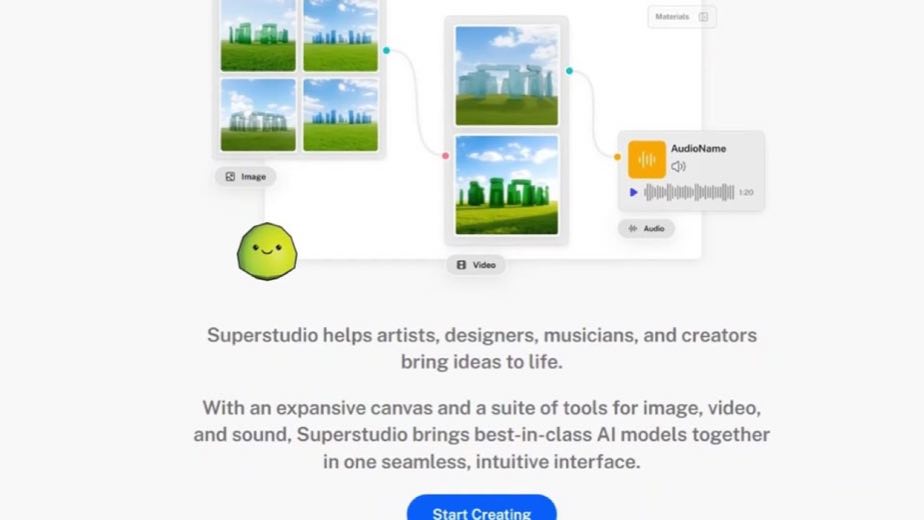Select the Video label chip
Image resolution: width=924 pixels, height=520 pixels.
coord(476,265)
